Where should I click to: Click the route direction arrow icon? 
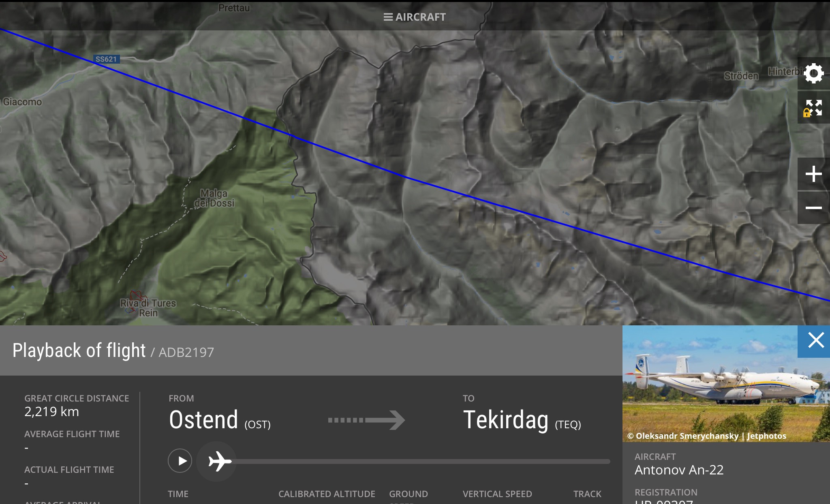[x=366, y=420]
